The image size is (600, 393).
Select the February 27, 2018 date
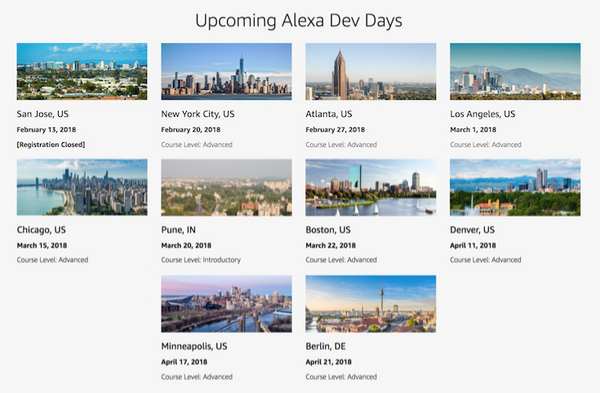tap(335, 130)
